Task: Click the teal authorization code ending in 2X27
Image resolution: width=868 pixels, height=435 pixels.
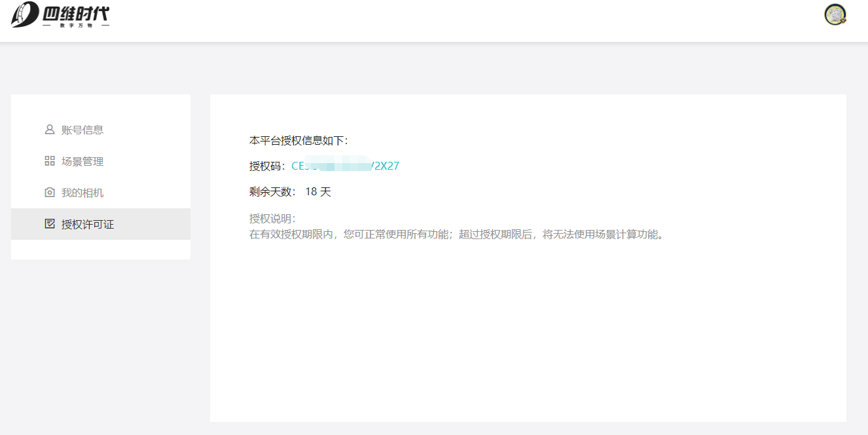Action: click(x=345, y=166)
